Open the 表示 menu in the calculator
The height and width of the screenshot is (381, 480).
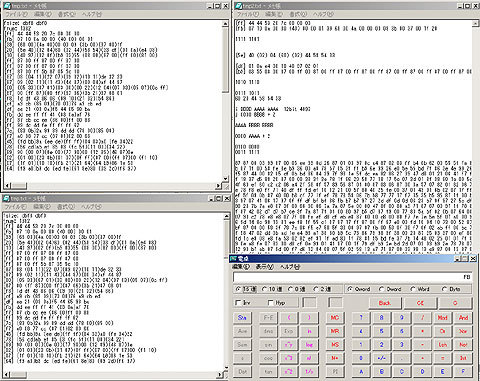[265, 267]
